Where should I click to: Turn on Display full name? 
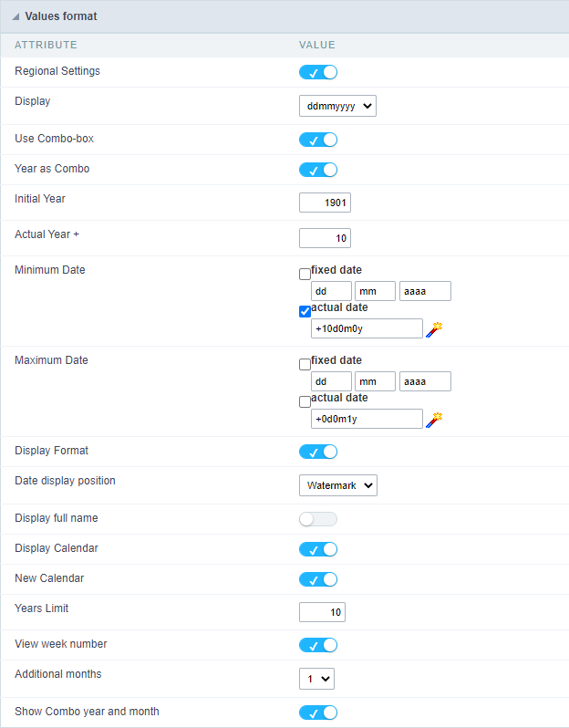pyautogui.click(x=318, y=519)
